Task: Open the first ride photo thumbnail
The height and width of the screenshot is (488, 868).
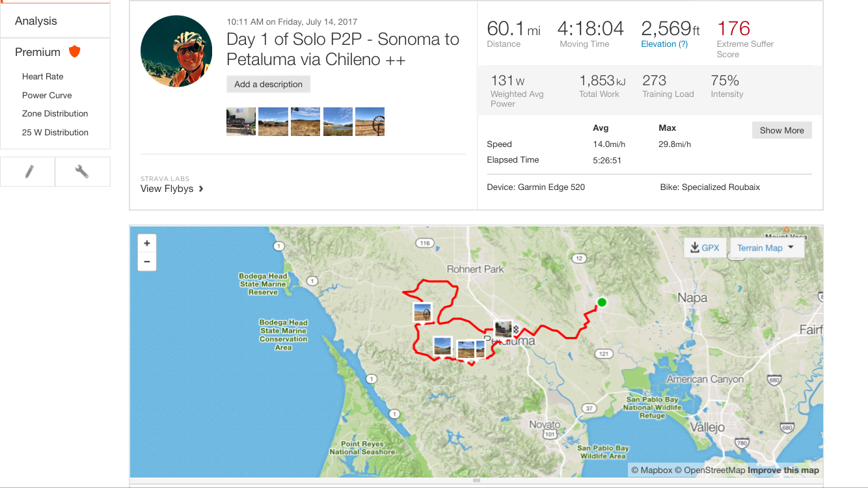Action: (x=241, y=122)
